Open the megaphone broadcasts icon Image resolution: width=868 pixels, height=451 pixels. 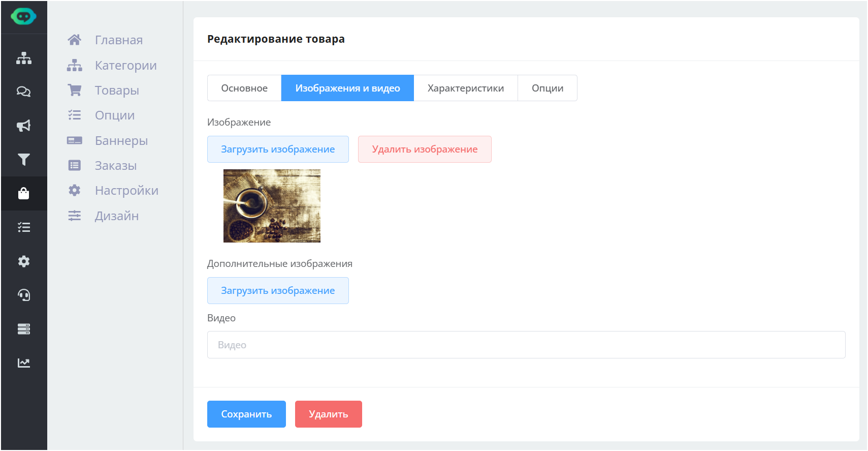click(x=23, y=126)
